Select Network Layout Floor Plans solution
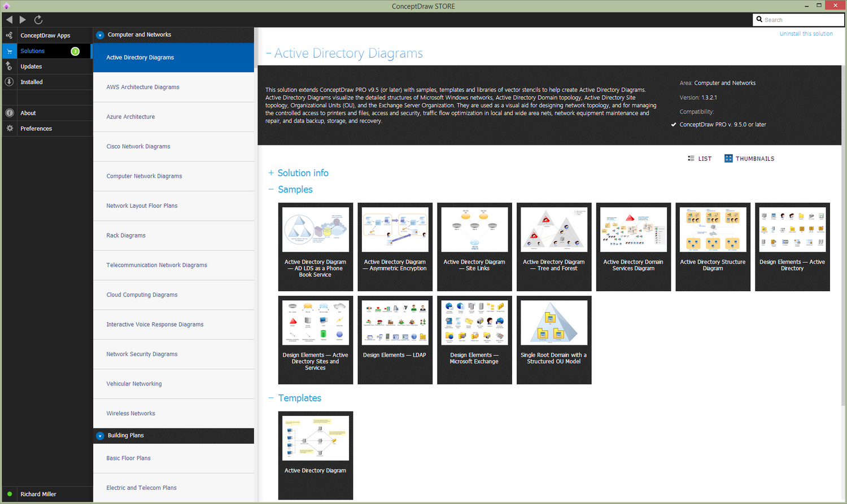The height and width of the screenshot is (504, 847). (173, 206)
